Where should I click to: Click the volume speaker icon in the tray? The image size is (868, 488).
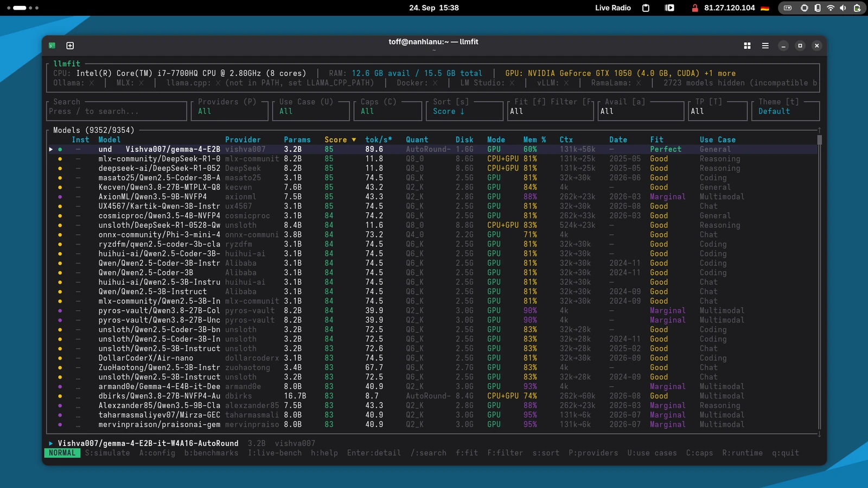click(843, 8)
